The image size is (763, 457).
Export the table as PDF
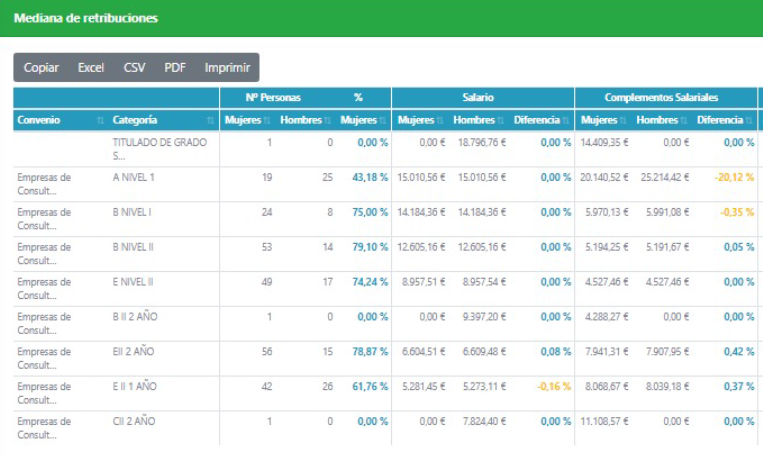175,68
